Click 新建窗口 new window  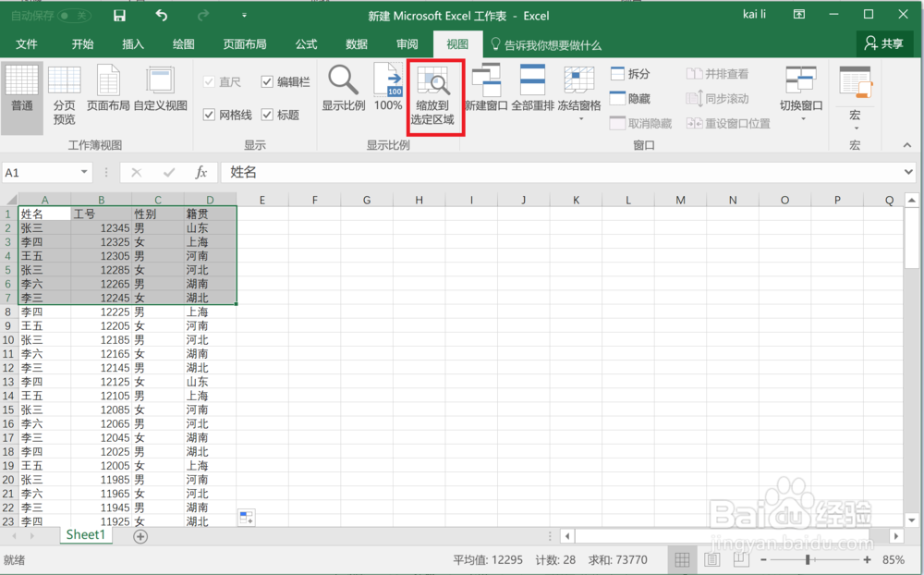[486, 89]
